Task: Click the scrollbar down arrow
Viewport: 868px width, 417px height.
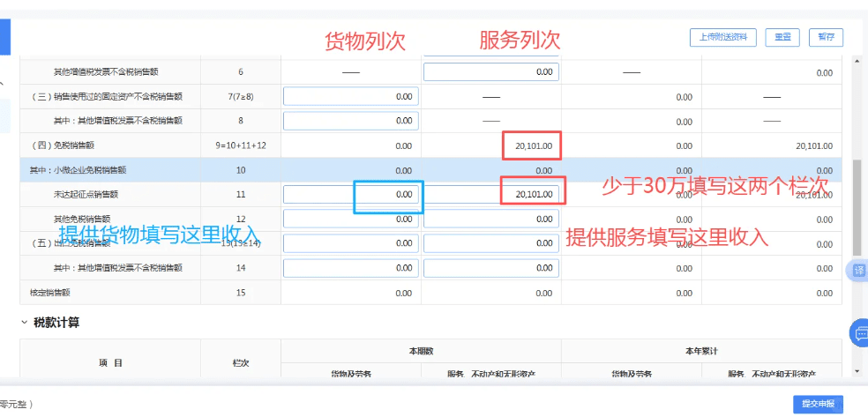Action: coord(857,370)
